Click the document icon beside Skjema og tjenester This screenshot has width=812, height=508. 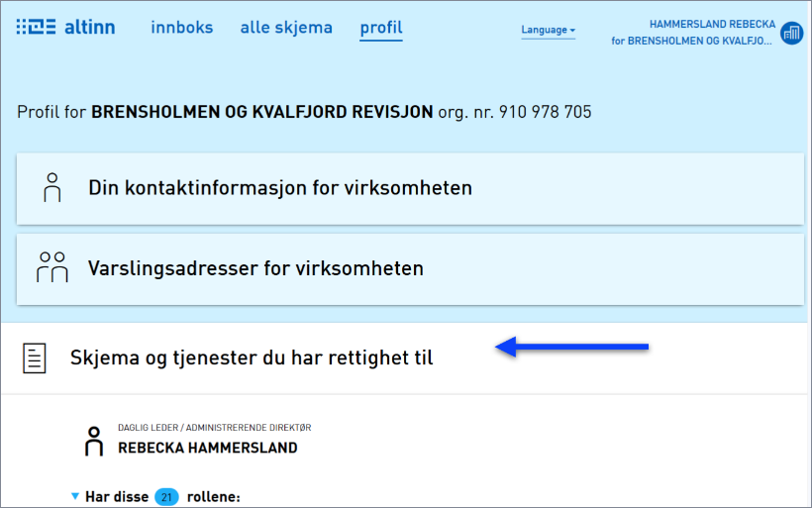tap(35, 357)
